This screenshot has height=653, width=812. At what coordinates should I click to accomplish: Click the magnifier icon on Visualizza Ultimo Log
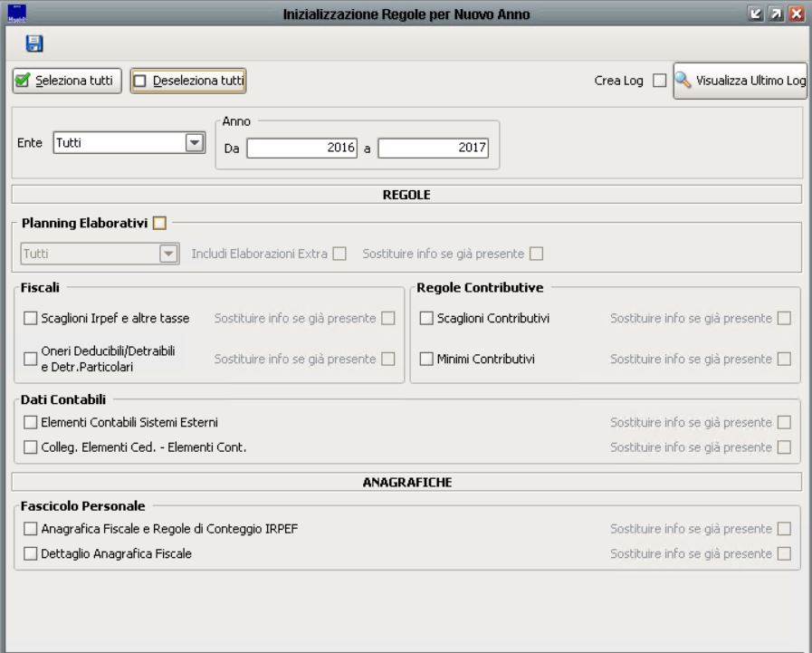684,81
